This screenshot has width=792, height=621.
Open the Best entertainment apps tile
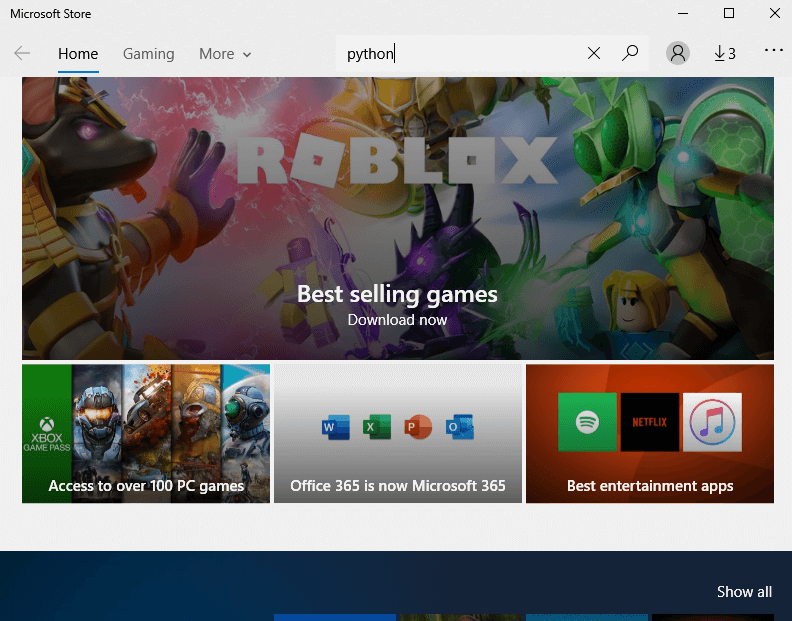(650, 434)
